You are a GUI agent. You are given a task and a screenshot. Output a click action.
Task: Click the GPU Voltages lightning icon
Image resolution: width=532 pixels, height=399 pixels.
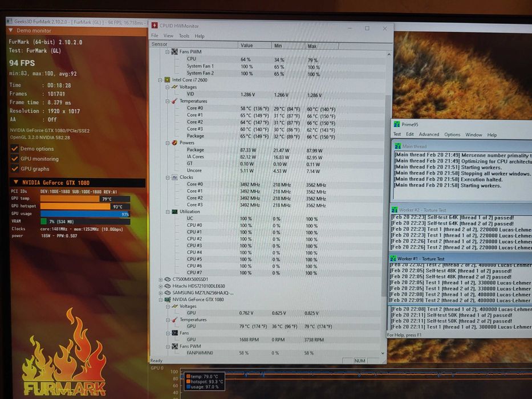coord(174,306)
